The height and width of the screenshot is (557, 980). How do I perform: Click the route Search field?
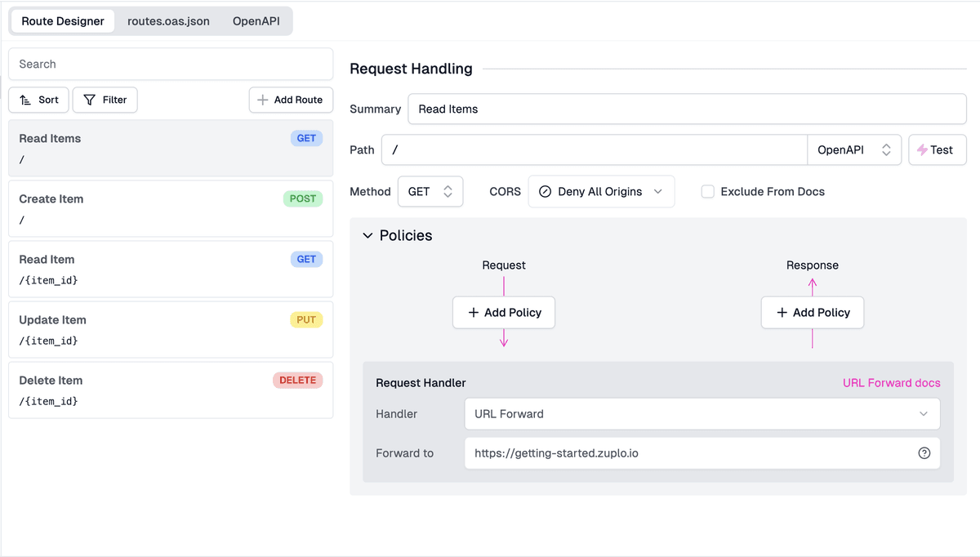point(171,64)
